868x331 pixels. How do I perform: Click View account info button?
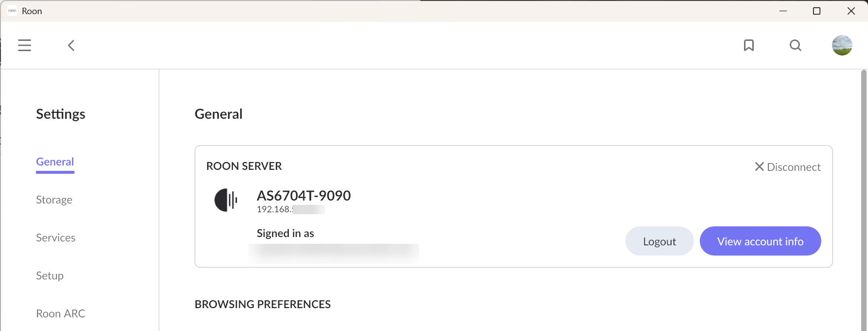pos(760,241)
